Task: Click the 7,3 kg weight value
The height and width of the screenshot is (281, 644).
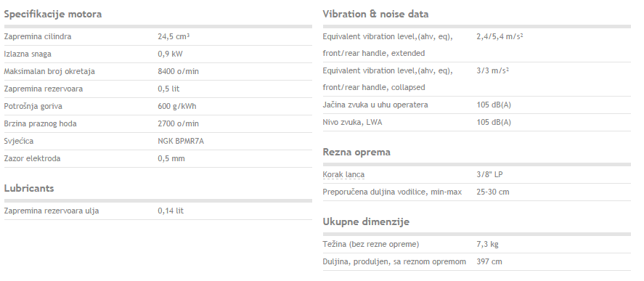Action: point(487,245)
